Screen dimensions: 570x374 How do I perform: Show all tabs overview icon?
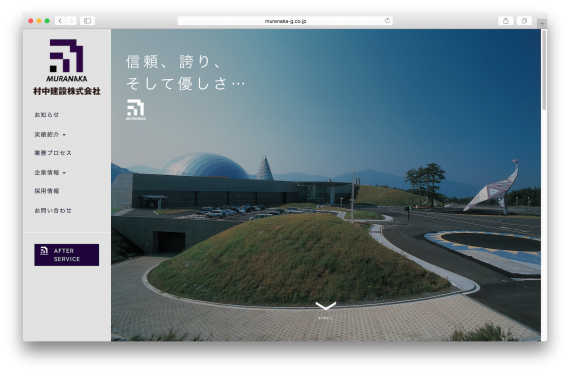coord(524,21)
